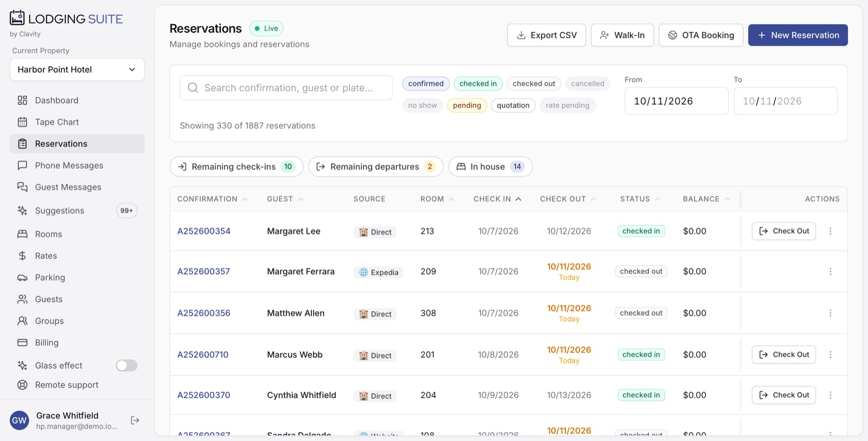Toggle the quotation status filter
This screenshot has width=868, height=441.
click(x=513, y=105)
